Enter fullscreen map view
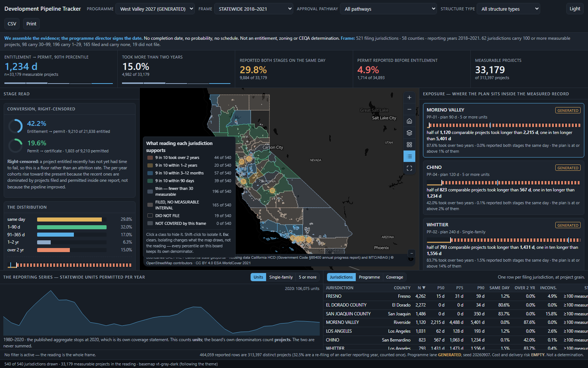 coord(409,168)
